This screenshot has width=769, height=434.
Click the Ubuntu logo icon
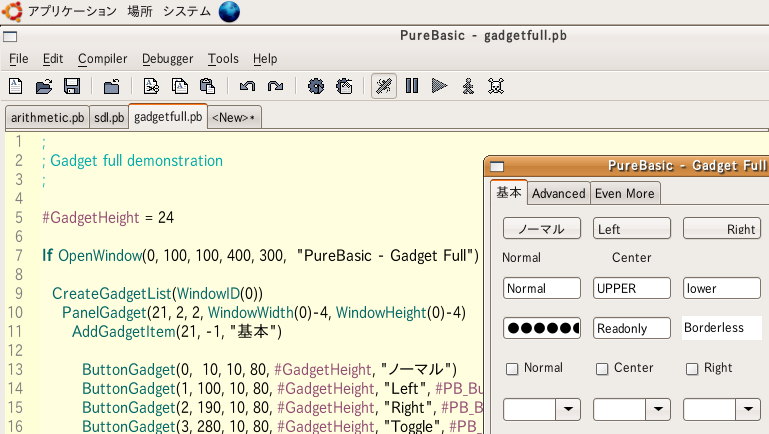pos(12,11)
